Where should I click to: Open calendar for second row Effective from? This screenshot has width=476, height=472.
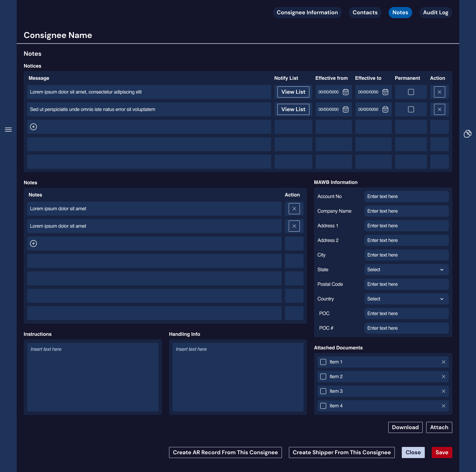point(346,109)
